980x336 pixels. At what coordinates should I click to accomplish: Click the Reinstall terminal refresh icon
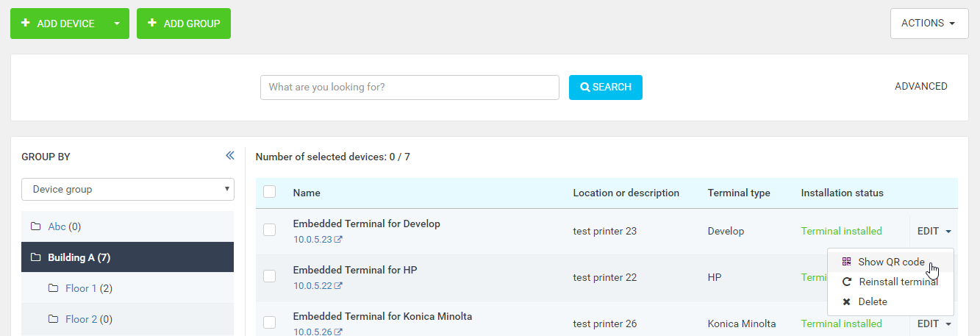tap(847, 282)
